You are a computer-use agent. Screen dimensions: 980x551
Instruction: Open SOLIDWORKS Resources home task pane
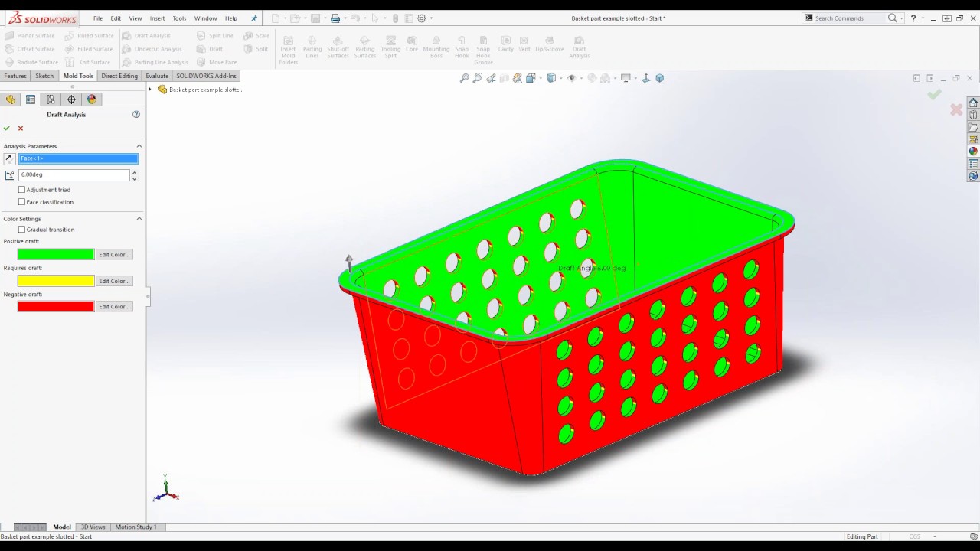click(973, 103)
